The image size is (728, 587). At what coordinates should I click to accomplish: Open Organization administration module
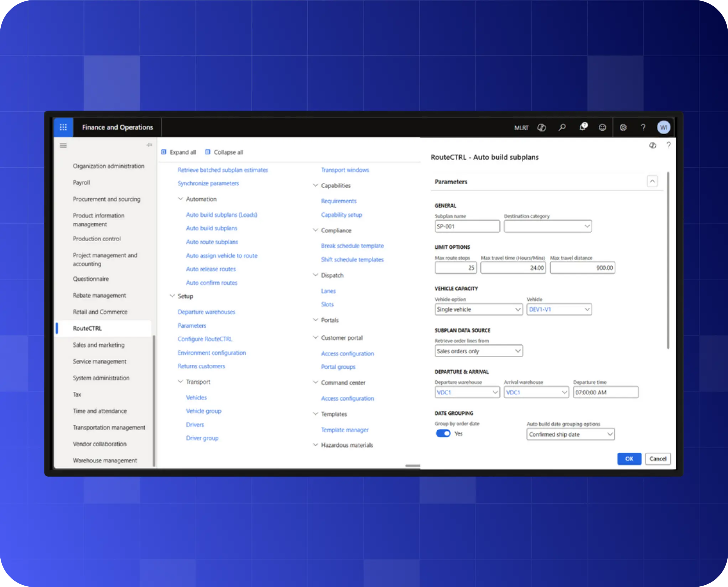pyautogui.click(x=108, y=166)
